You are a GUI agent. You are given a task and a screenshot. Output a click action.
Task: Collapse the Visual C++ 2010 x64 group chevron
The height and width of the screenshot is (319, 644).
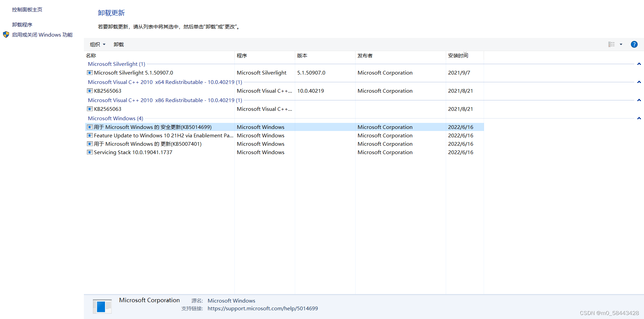tap(639, 82)
